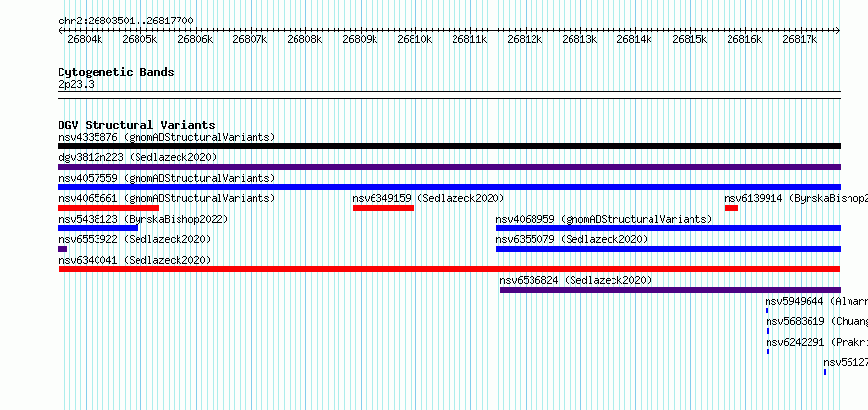The width and height of the screenshot is (868, 410).
Task: Open the nsv5683619 variant label
Action: click(x=816, y=321)
